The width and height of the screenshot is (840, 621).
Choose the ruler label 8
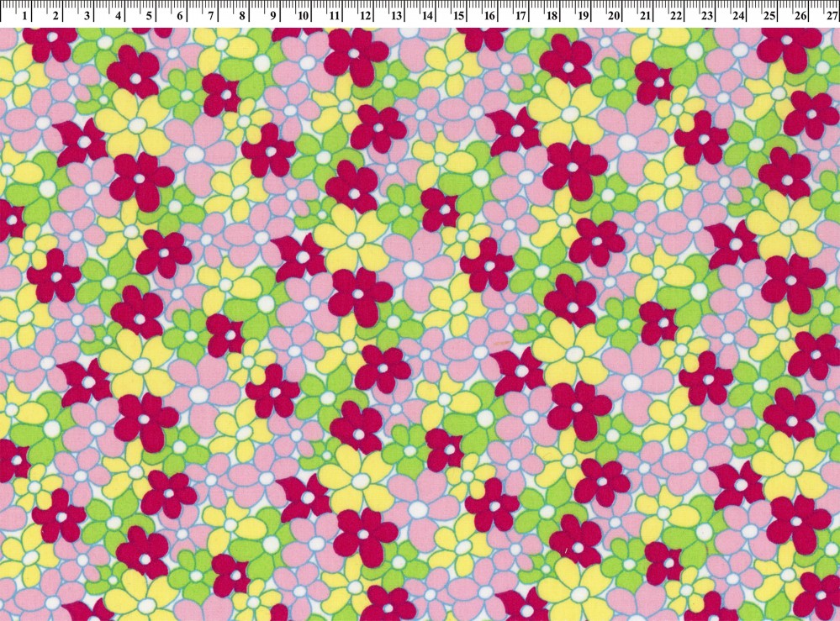pyautogui.click(x=242, y=16)
